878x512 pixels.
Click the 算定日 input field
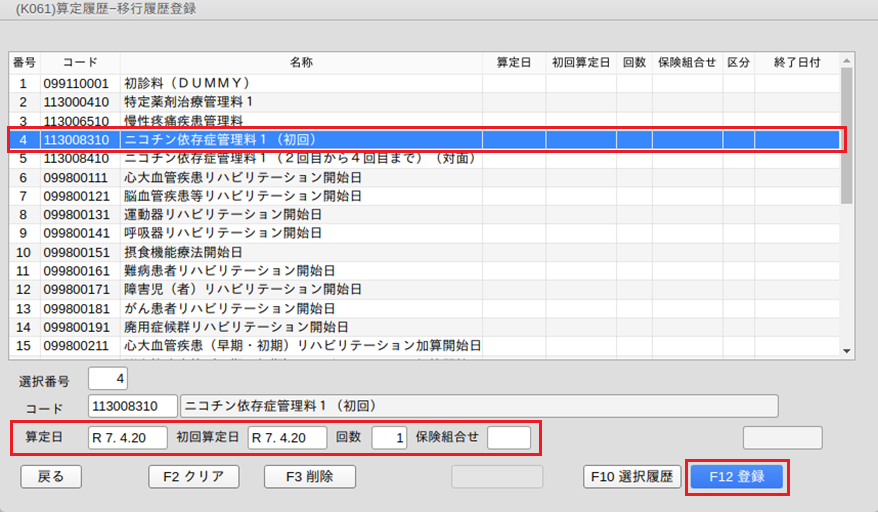tap(127, 438)
